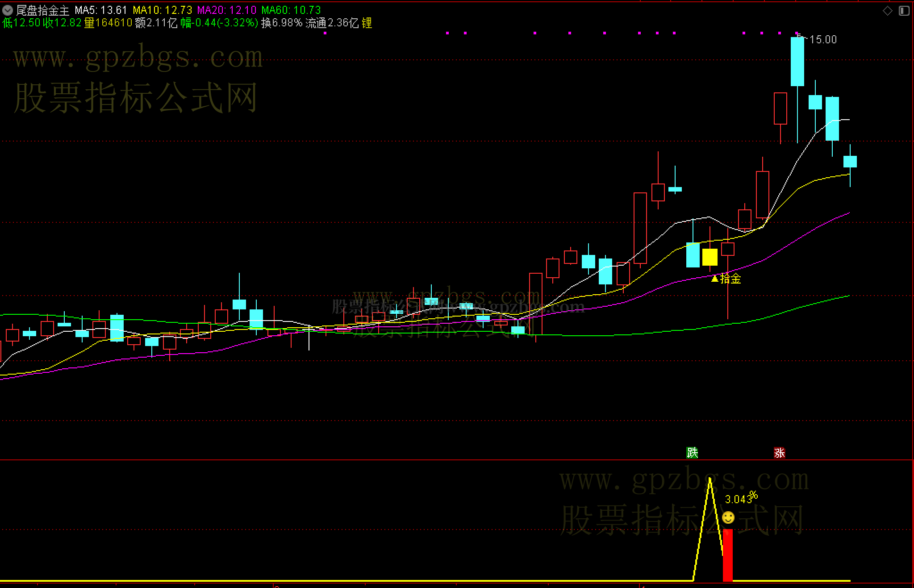Click the red bar in lower indicator pane
Viewport: 914px width, 588px height.
pos(728,555)
